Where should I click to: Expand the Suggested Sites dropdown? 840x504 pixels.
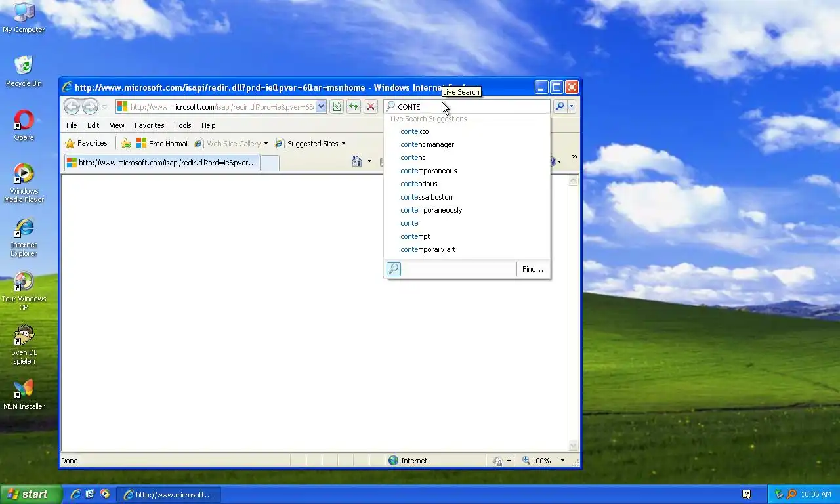(343, 144)
